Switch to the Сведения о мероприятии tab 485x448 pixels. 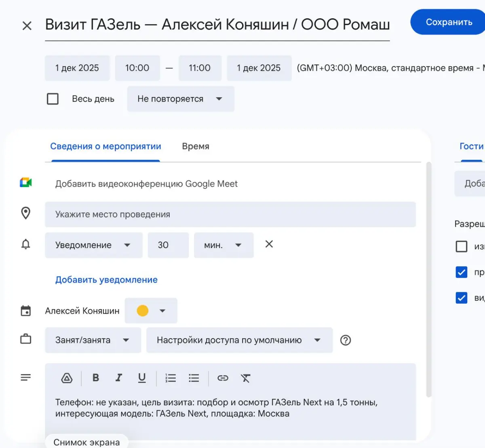(x=105, y=146)
